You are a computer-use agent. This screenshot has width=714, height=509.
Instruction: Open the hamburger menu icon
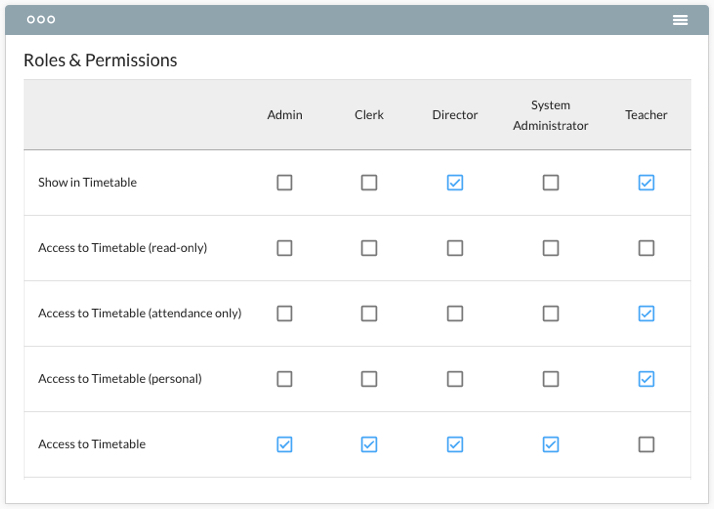[x=680, y=20]
